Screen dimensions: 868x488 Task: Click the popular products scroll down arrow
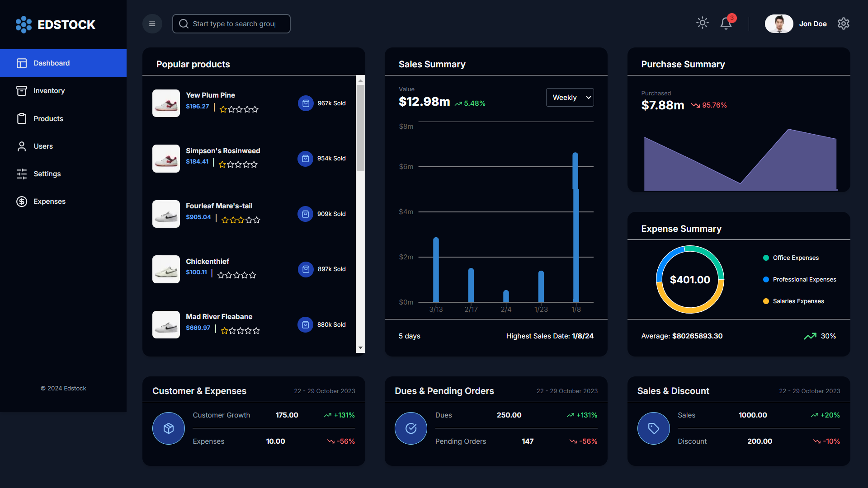(360, 348)
